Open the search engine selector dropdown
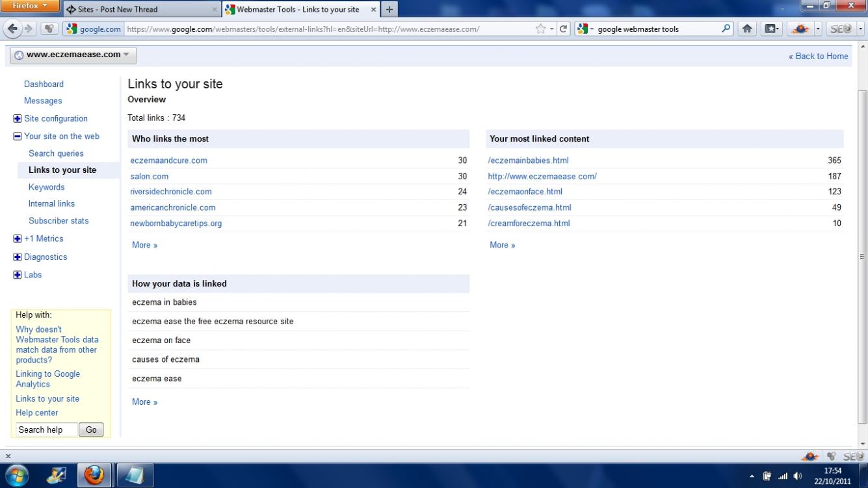 pyautogui.click(x=585, y=29)
